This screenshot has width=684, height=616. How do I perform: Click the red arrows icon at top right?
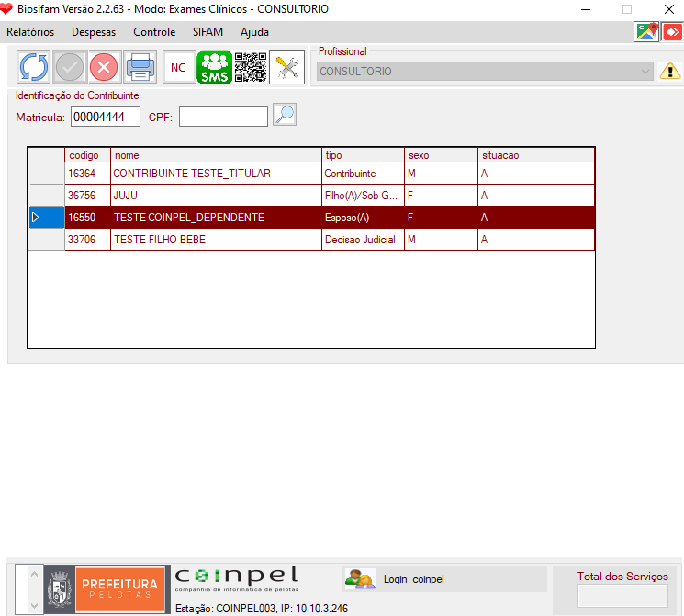672,32
